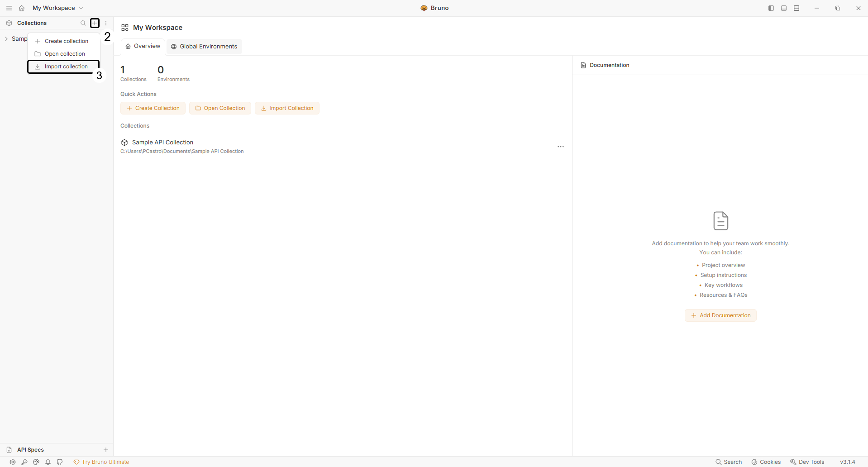Viewport: 868px width, 467px height.
Task: Click the Documentation panel header icon
Action: tap(583, 65)
